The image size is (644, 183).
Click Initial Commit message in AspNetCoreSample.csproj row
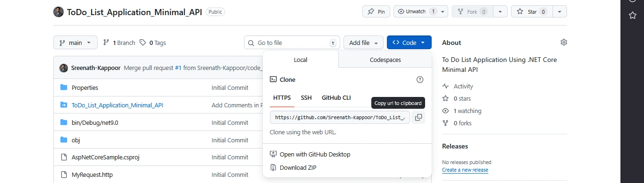pos(230,157)
